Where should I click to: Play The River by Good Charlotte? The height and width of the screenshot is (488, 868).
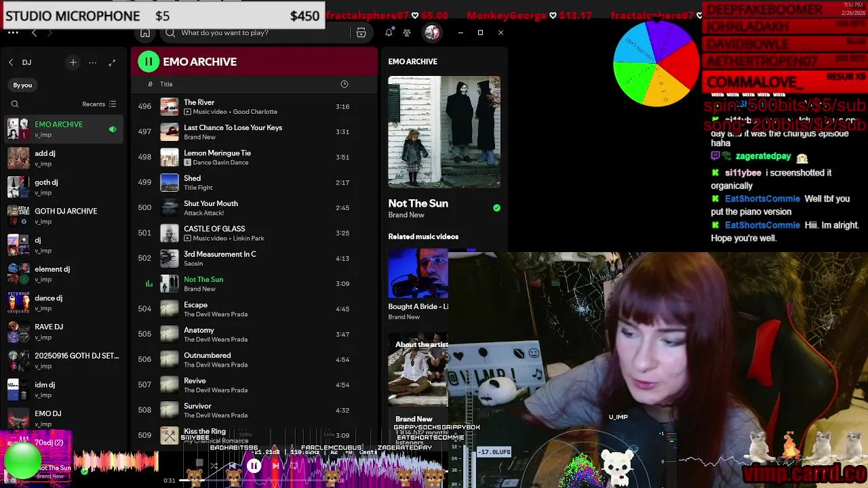point(254,106)
